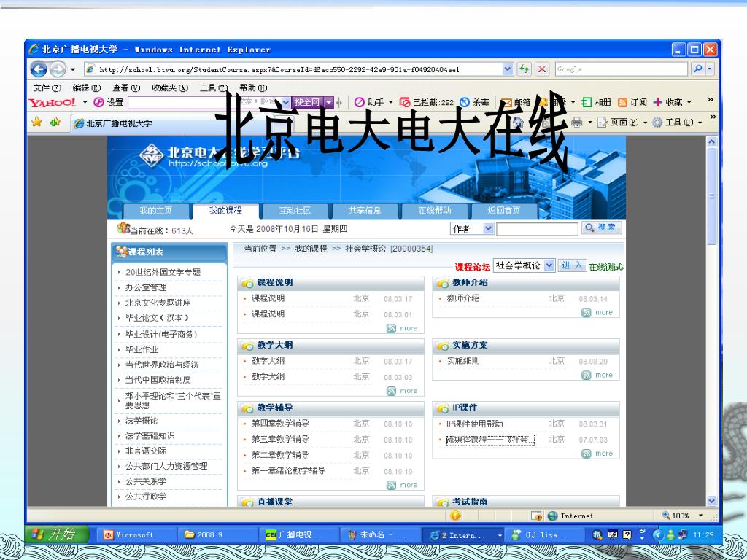The height and width of the screenshot is (560, 747).
Task: Open 北京文化专题讲座 course
Action: pyautogui.click(x=158, y=303)
